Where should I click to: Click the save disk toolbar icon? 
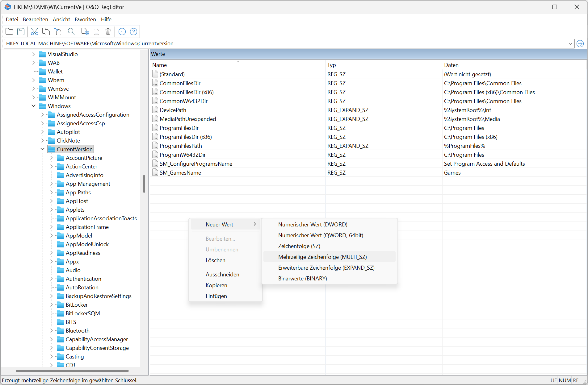coord(21,31)
